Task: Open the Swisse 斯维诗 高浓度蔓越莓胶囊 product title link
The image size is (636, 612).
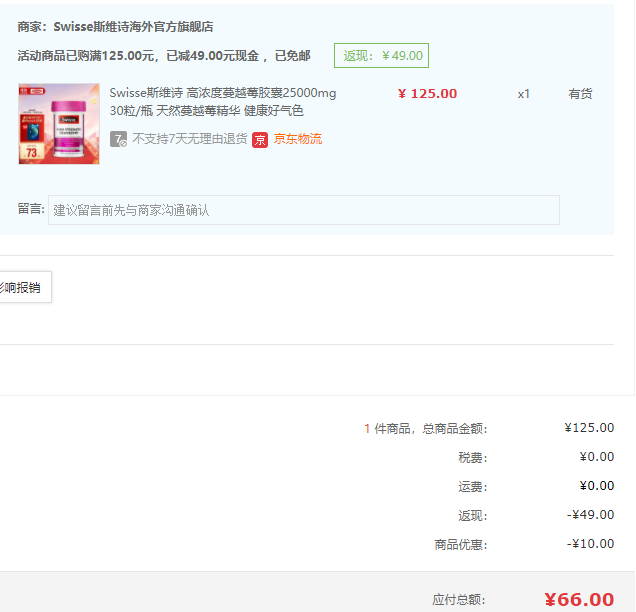Action: [223, 102]
